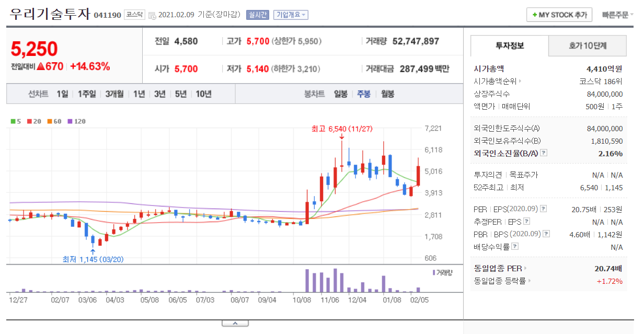Screen dimensions: 644x334
Task: Select the 3개월 line chart period
Action: (x=114, y=94)
